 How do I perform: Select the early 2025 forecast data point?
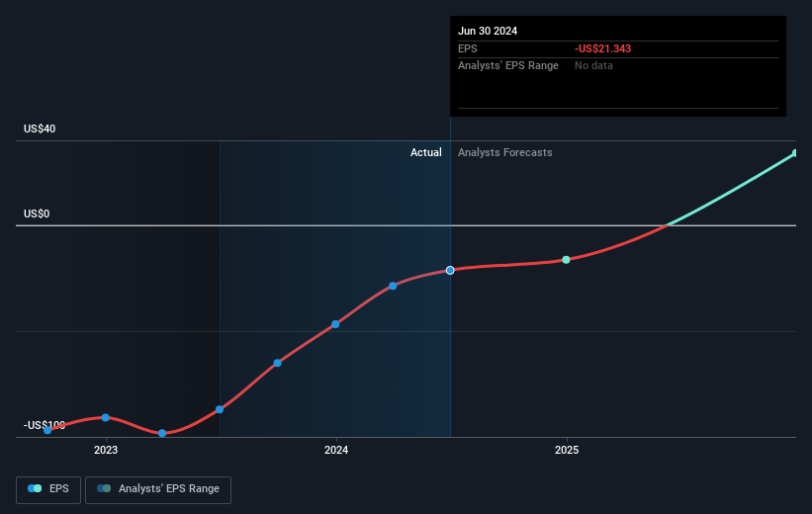[566, 259]
